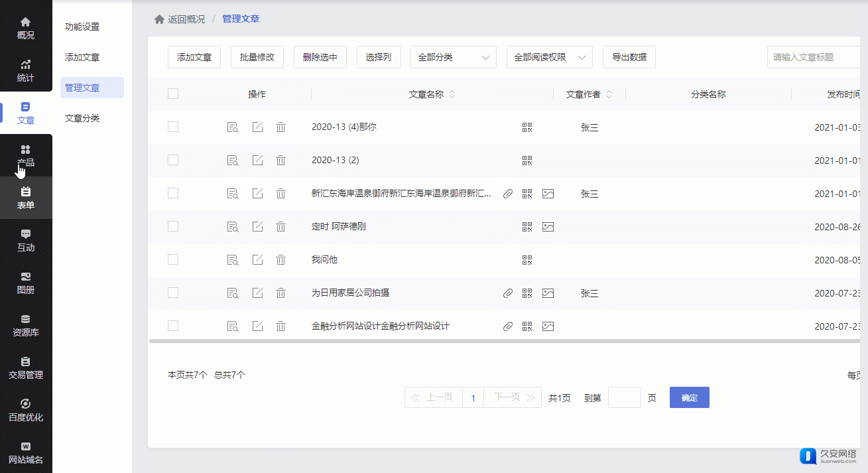Image resolution: width=868 pixels, height=473 pixels.
Task: Open image icon of 新汇东海岸温泉御府 article
Action: (x=548, y=194)
